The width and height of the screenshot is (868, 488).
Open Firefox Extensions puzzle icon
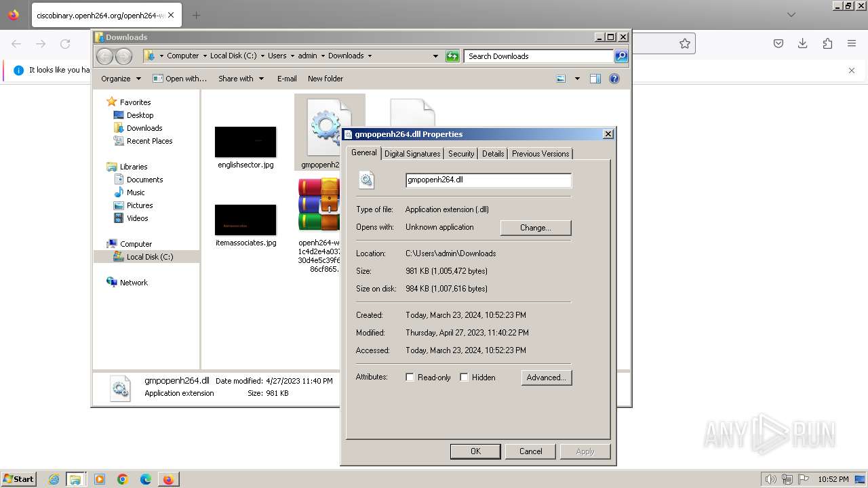827,43
